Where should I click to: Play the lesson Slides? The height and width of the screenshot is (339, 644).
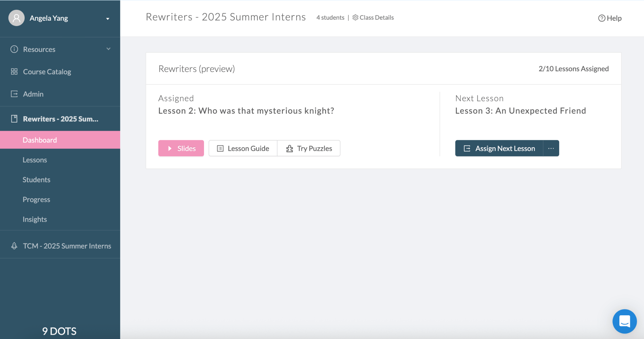181,148
